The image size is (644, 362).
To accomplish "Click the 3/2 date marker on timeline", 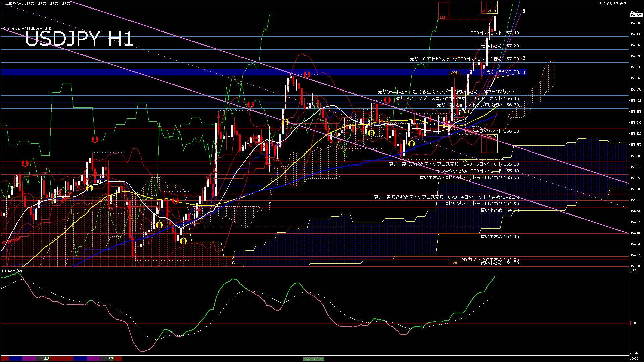I will pos(46,359).
